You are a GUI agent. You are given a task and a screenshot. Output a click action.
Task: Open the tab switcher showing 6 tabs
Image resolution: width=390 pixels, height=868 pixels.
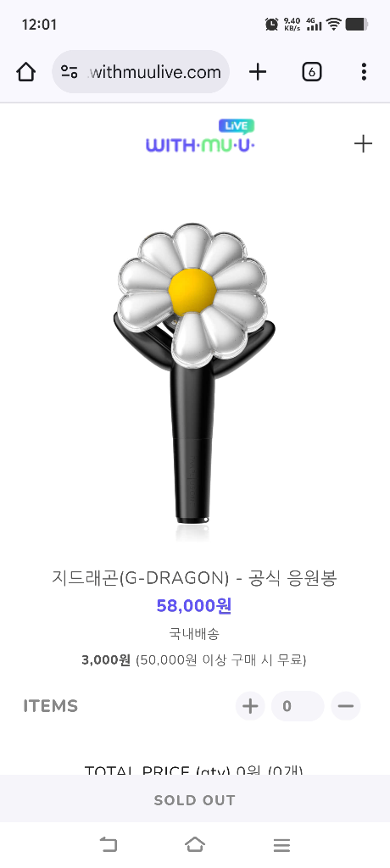pos(312,72)
